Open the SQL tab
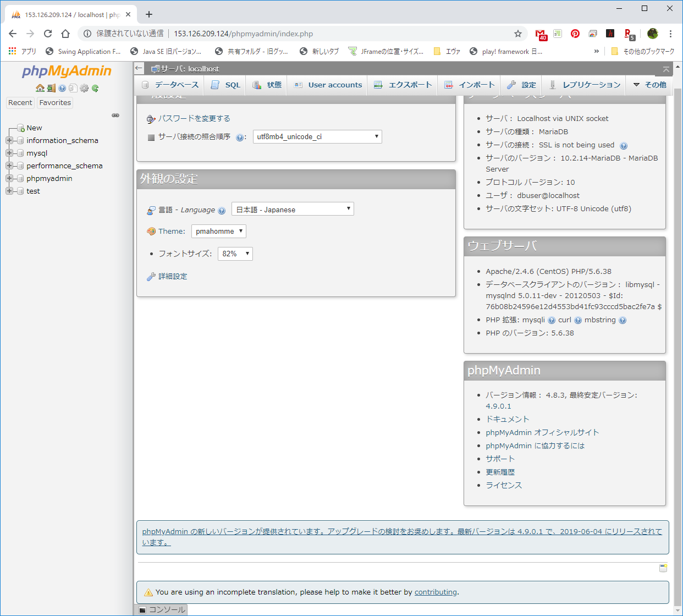Image resolution: width=683 pixels, height=616 pixels. (226, 85)
